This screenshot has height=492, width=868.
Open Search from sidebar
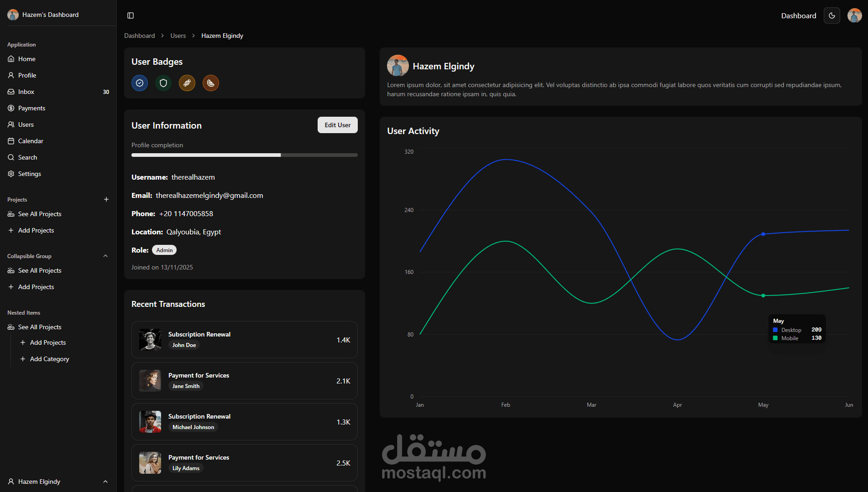pyautogui.click(x=58, y=157)
